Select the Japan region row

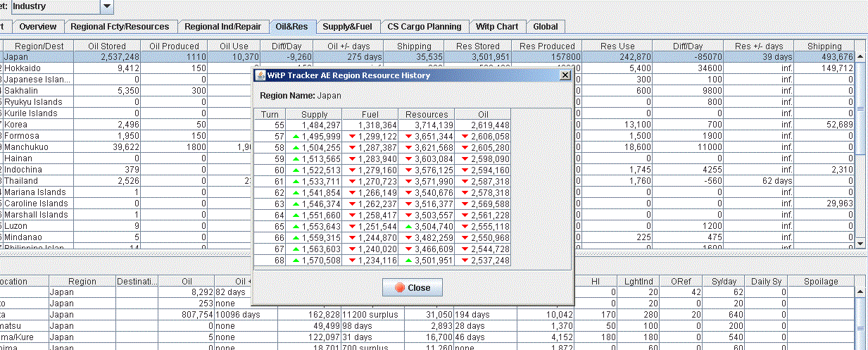click(x=428, y=57)
